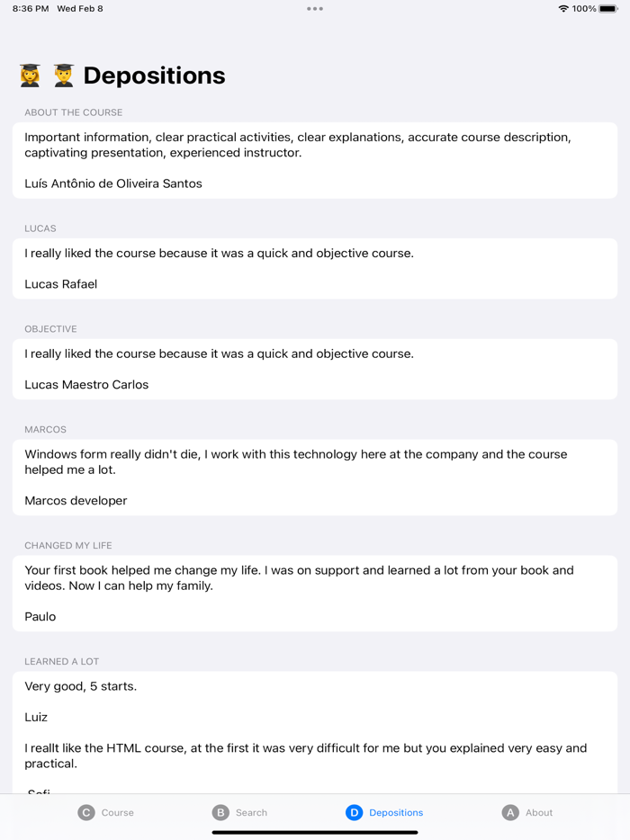630x840 pixels.
Task: Tap the 8:36 PM clock in status bar
Action: [31, 9]
